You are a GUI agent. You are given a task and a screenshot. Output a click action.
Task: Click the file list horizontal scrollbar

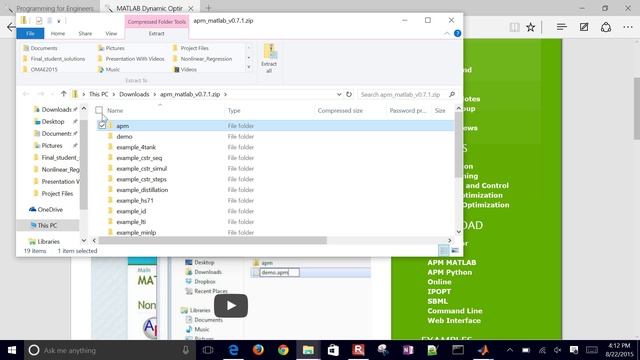pyautogui.click(x=212, y=240)
